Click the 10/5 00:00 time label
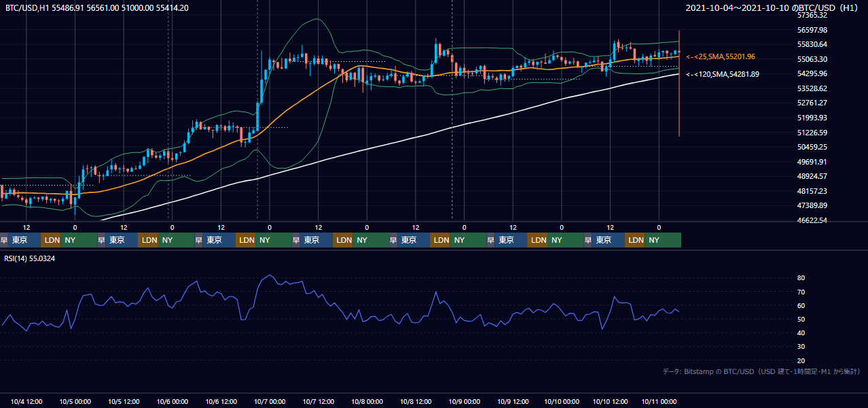Image resolution: width=868 pixels, height=408 pixels. pyautogui.click(x=76, y=402)
